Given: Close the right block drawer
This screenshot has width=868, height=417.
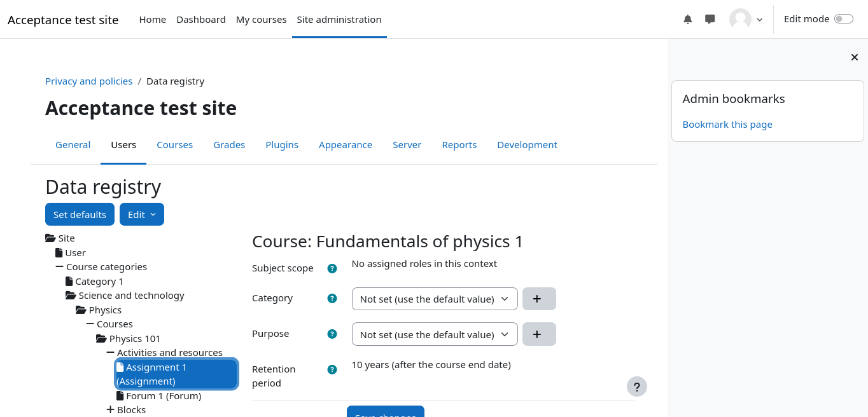Looking at the screenshot, I should 855,57.
